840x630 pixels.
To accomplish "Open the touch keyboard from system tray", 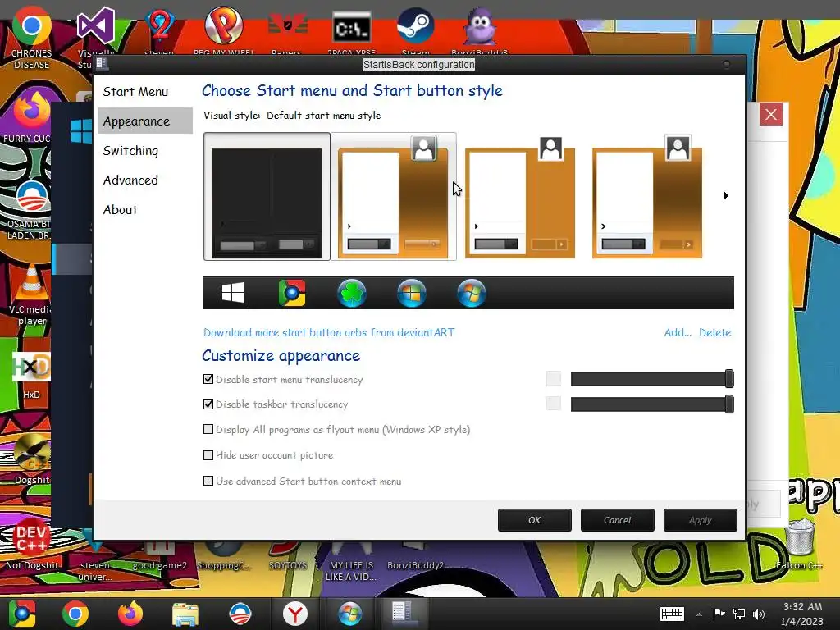I will coord(672,614).
